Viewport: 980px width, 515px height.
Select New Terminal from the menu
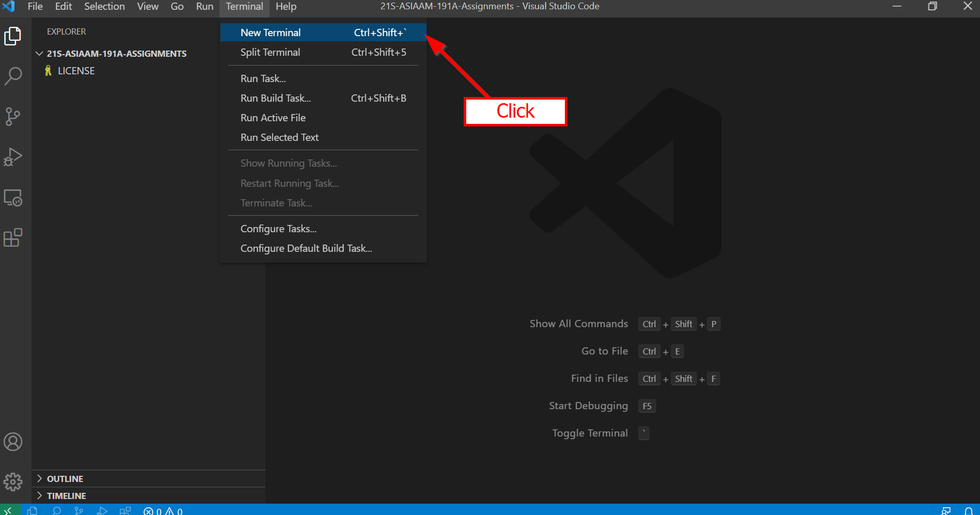tap(271, 33)
